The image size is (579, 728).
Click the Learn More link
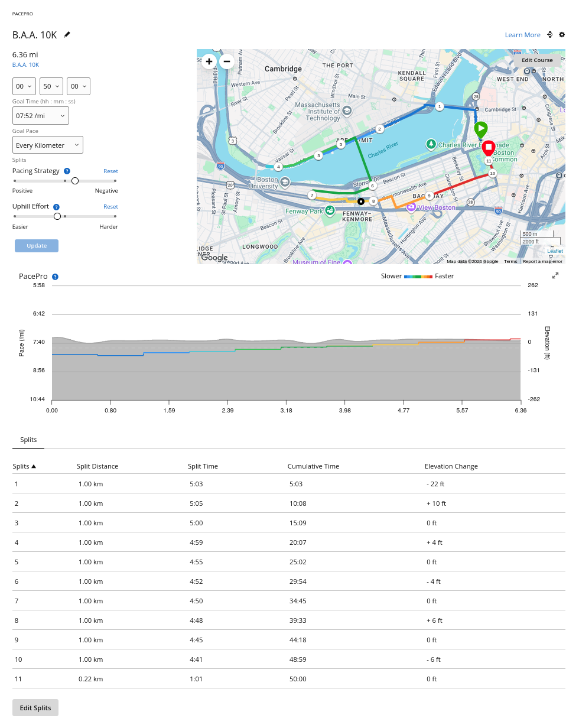(522, 35)
